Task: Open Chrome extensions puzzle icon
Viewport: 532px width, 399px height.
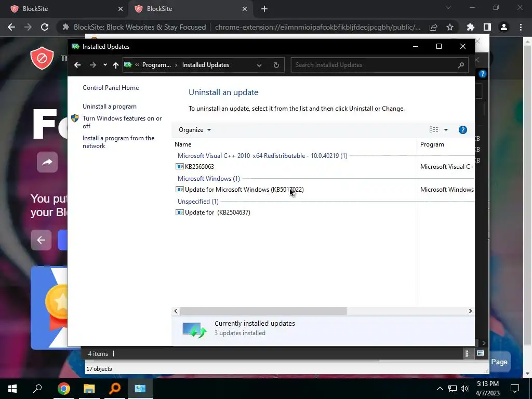Action: [471, 27]
